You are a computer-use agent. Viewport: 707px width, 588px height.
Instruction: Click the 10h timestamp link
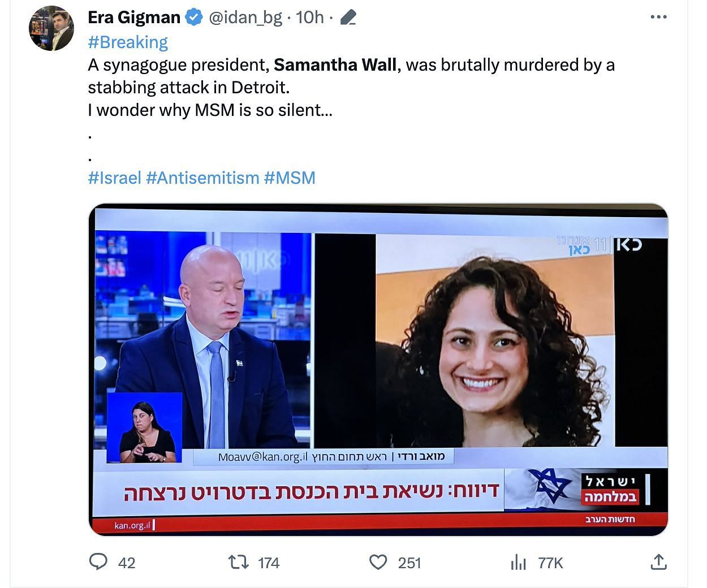click(x=310, y=18)
